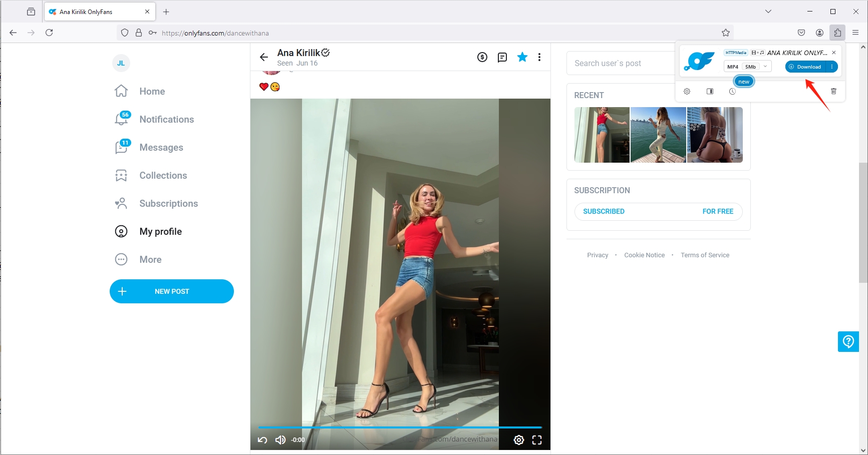Open the downloader extension settings gear

pyautogui.click(x=687, y=91)
